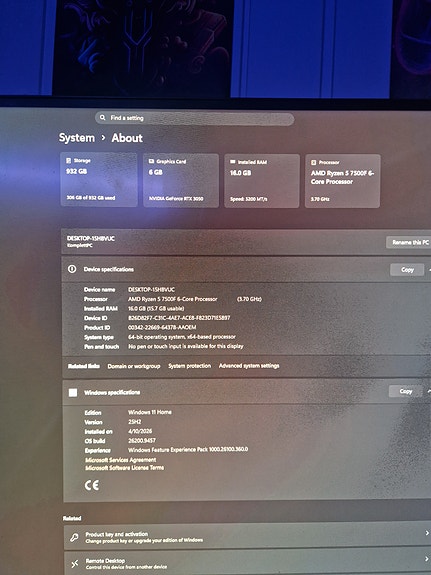Rename this PC button
Image resolution: width=431 pixels, height=575 pixels.
[409, 242]
